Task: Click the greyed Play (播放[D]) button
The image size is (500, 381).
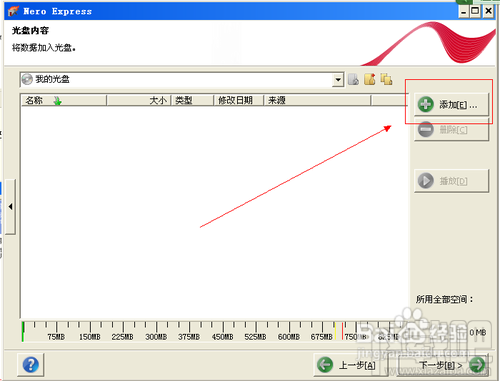Action: click(x=452, y=181)
